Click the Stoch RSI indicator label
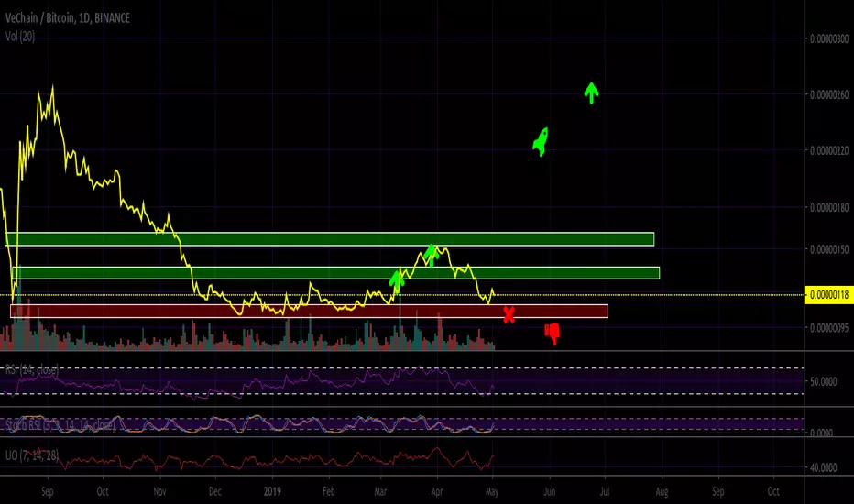 (60, 424)
